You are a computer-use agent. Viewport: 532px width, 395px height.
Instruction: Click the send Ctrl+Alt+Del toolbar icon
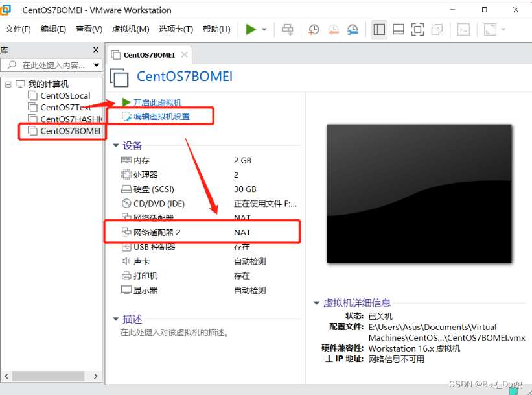(287, 29)
